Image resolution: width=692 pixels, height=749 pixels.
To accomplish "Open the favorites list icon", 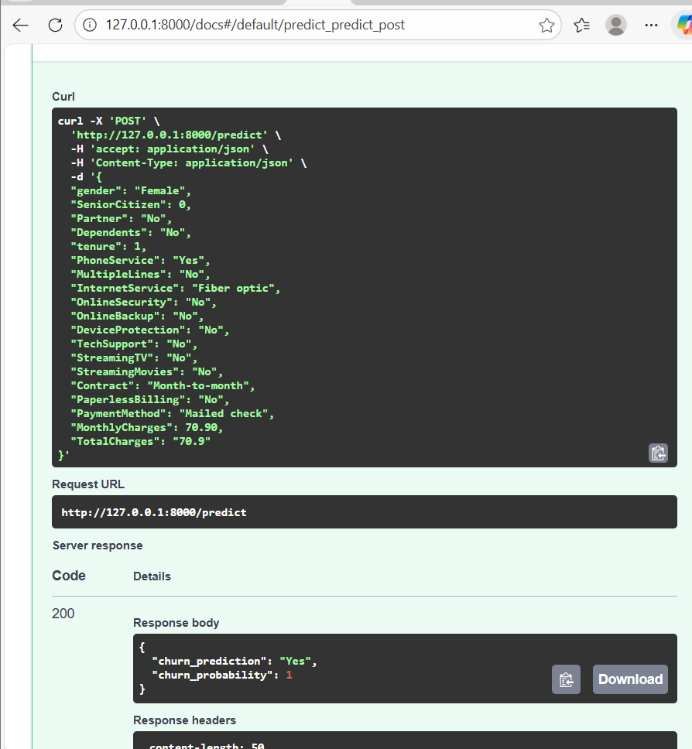I will pos(582,25).
